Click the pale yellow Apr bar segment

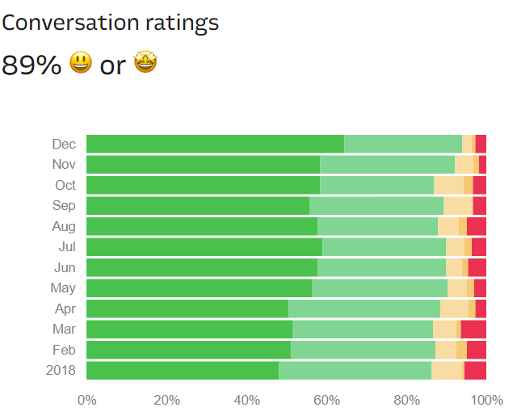[454, 309]
